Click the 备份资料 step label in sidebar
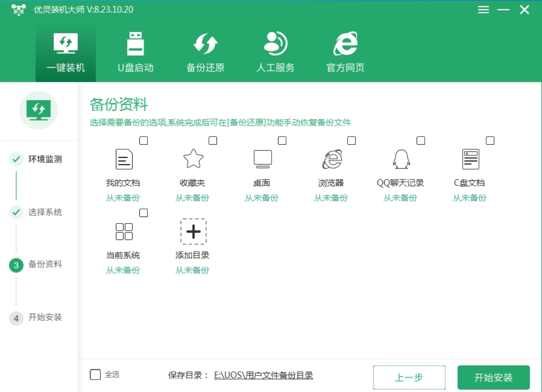Viewport: 542px width, 392px height. click(45, 265)
